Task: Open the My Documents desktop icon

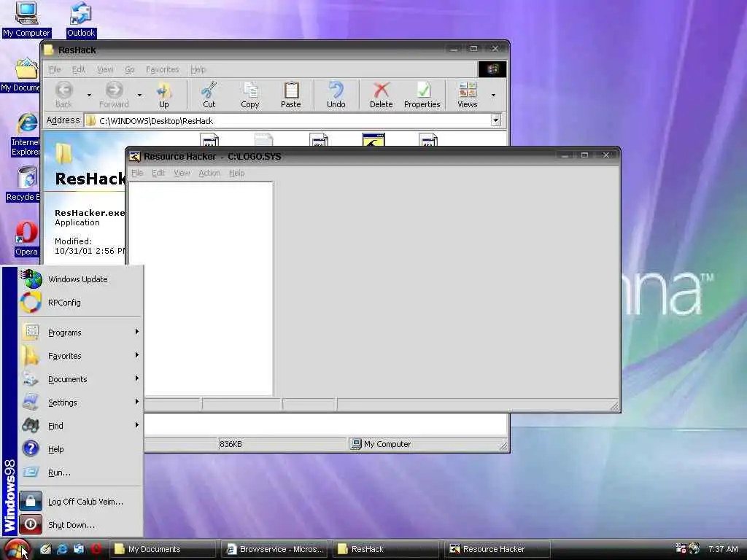Action: [21, 75]
